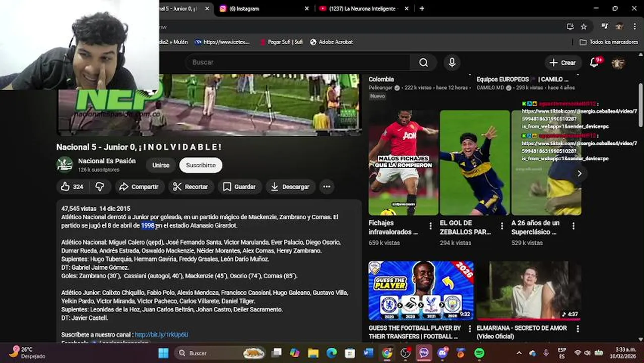Click next arrow on Shorts shelf
644x363 pixels.
[579, 173]
